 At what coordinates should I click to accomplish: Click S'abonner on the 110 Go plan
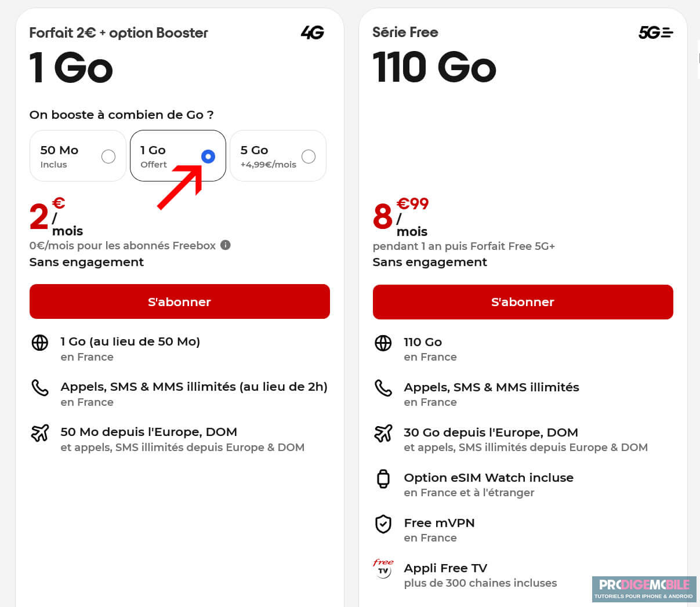click(523, 301)
